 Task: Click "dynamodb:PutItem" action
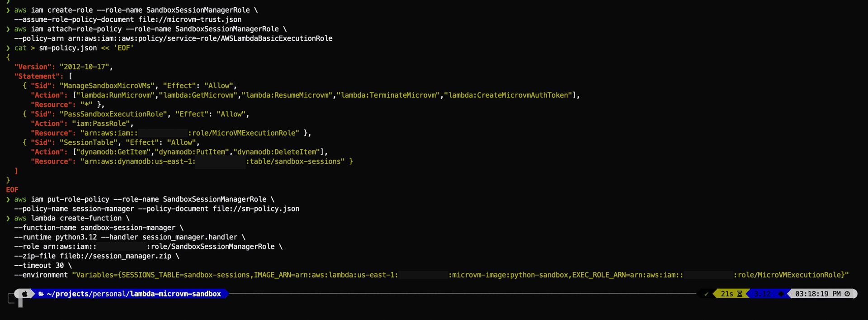[x=192, y=152]
